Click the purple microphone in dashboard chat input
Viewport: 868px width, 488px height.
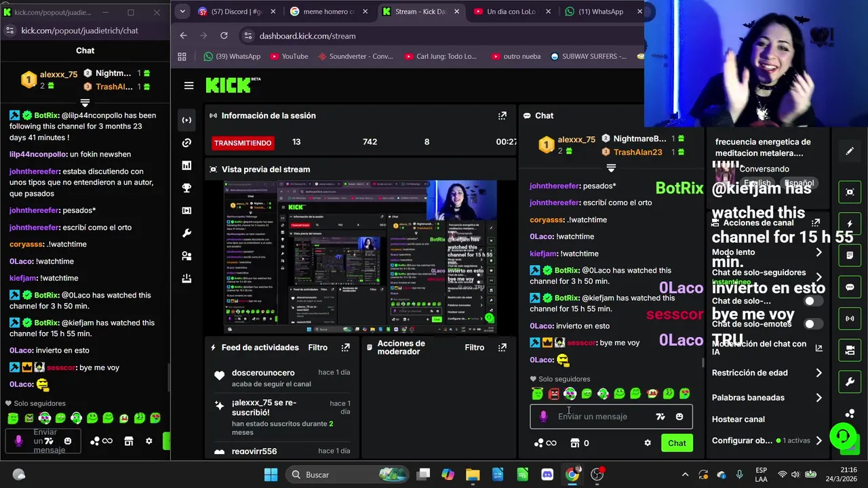(543, 417)
